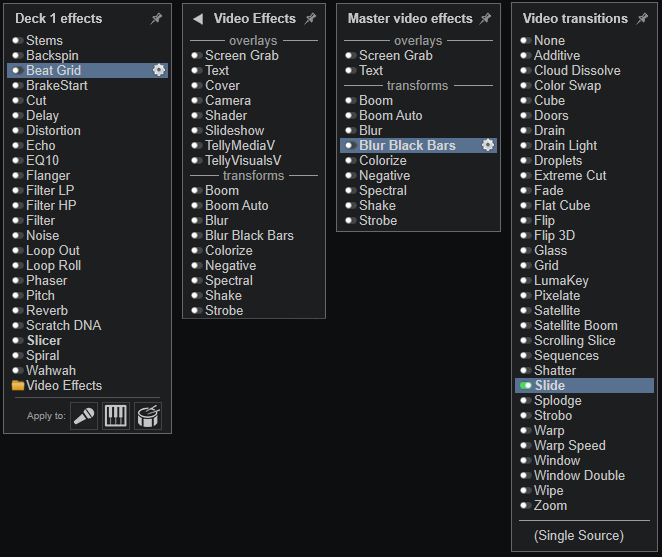Toggle the Backspin effect switch

(18, 55)
